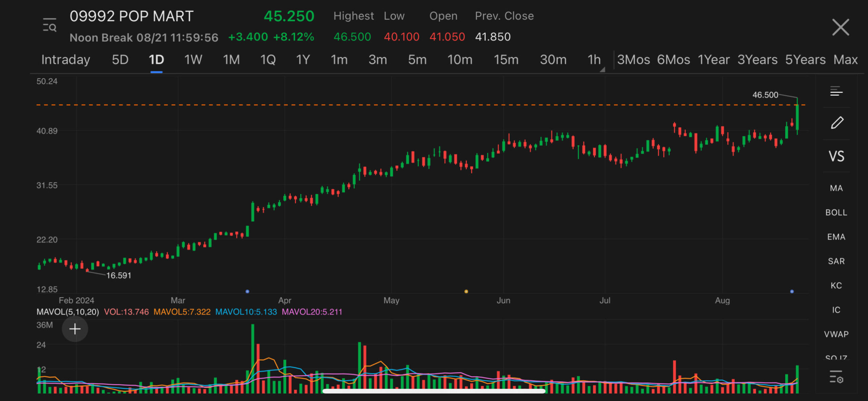Click the plus button to zoom the chart
This screenshot has width=868, height=401.
click(75, 329)
